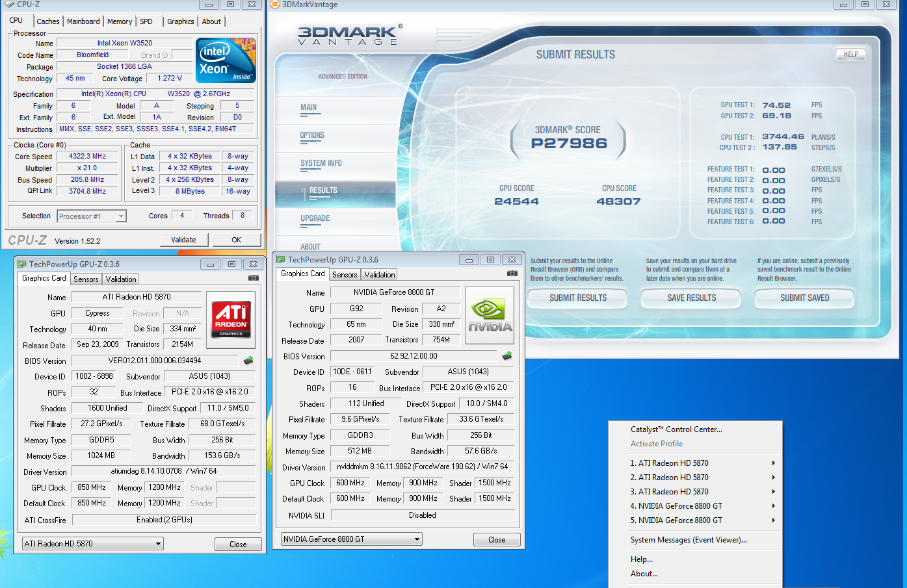Open Validation tab in ATI GPU-Z window
907x588 pixels.
click(x=121, y=279)
